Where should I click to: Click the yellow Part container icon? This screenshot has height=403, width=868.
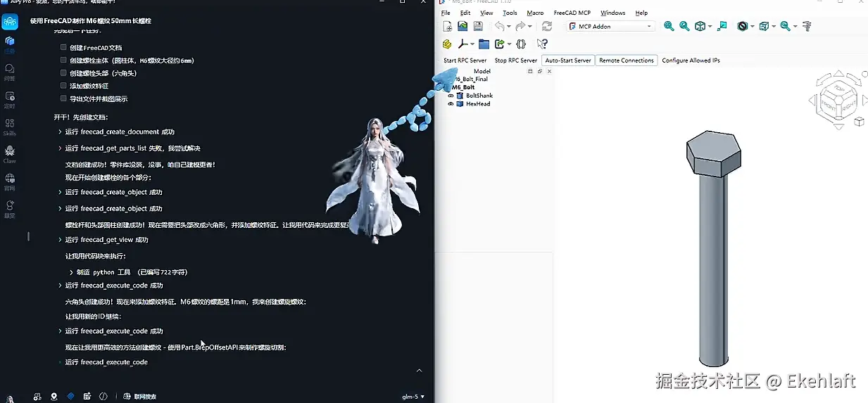click(447, 44)
